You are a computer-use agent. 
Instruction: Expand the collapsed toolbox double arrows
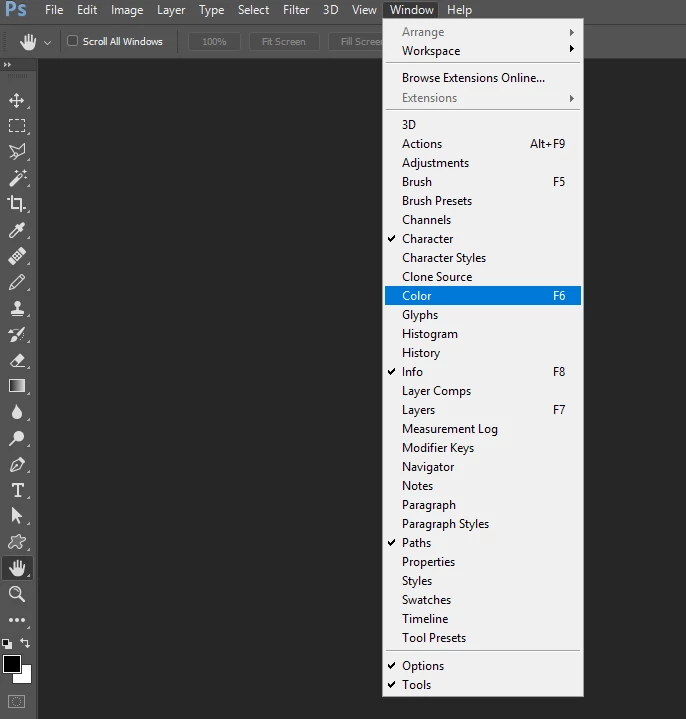point(7,65)
